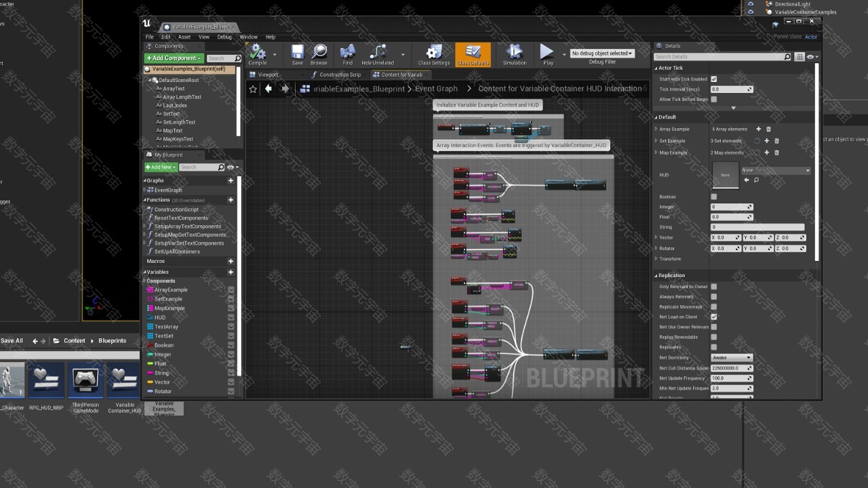
Task: Clear Map Example with trash icon
Action: click(776, 152)
